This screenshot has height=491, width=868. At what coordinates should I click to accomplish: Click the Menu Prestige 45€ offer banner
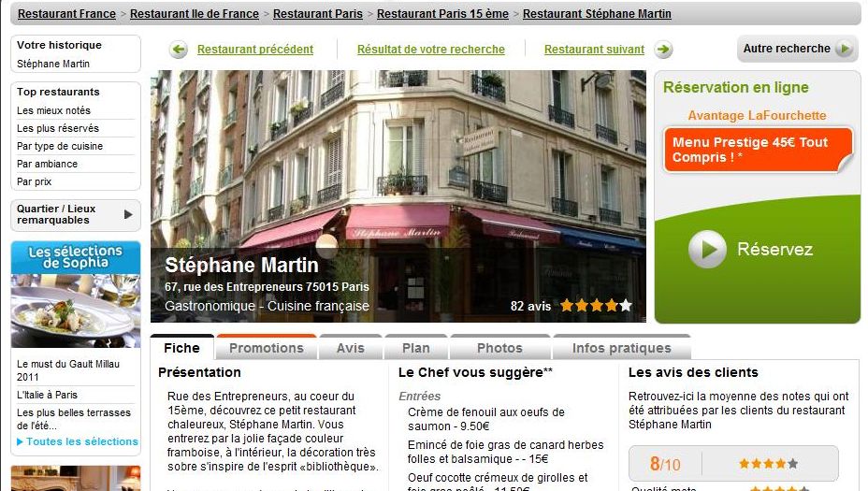pos(758,150)
